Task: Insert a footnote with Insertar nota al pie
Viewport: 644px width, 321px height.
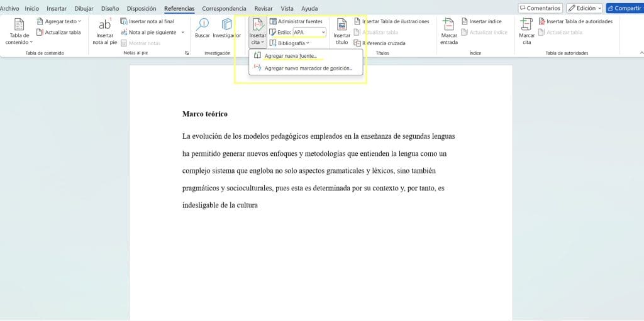Action: [x=105, y=31]
